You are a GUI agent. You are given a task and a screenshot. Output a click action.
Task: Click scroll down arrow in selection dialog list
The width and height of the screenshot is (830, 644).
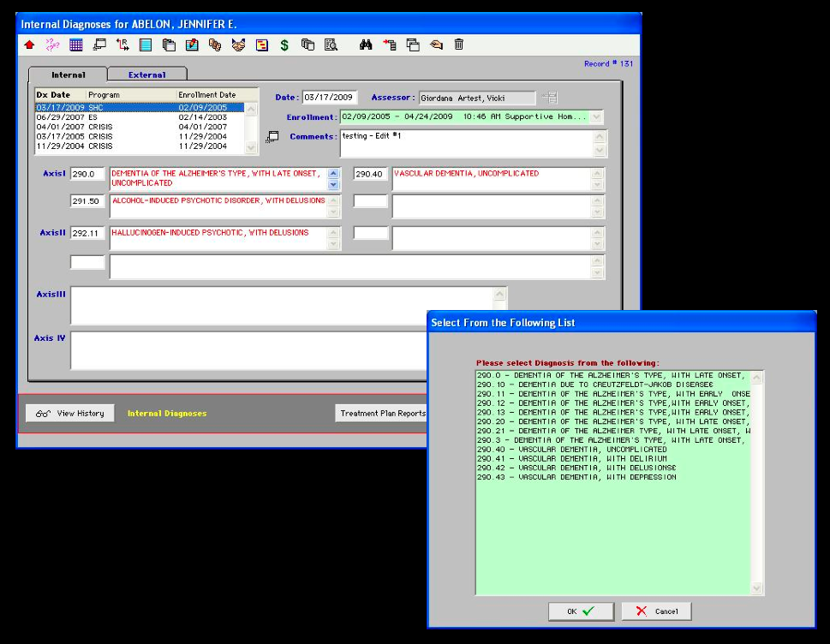(x=756, y=588)
